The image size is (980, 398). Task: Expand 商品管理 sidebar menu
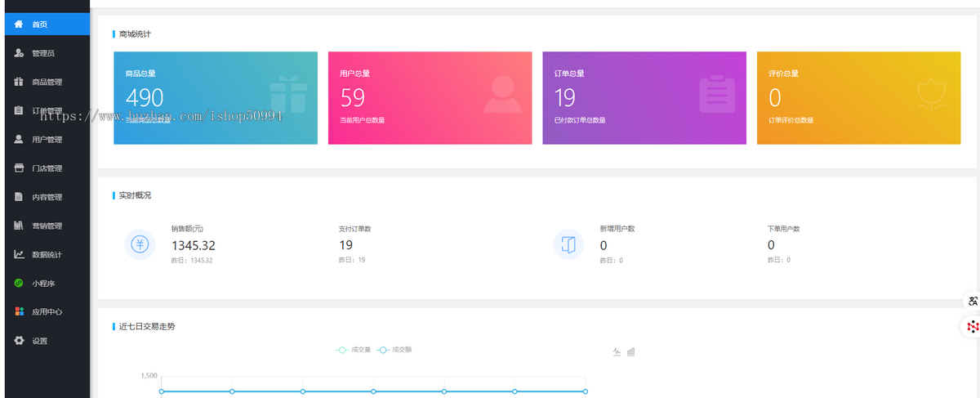[x=47, y=82]
